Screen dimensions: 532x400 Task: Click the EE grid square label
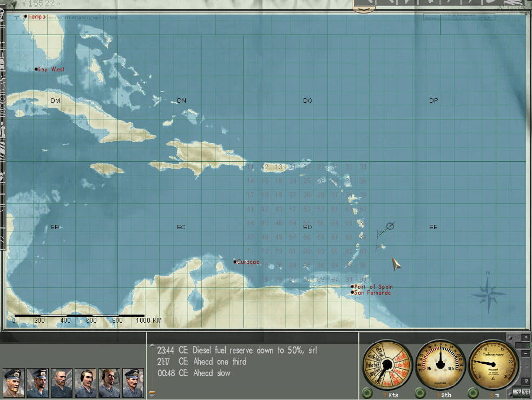[x=434, y=227]
